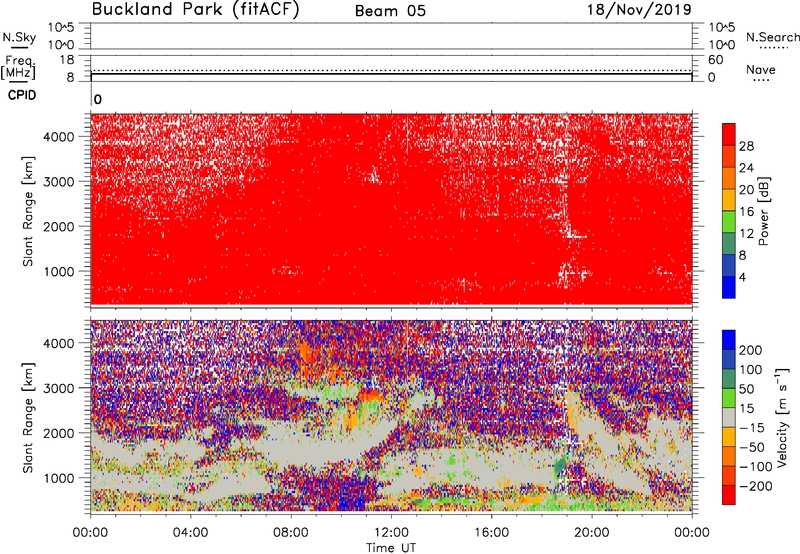
Task: Click the CPID value '0'
Action: 98,99
